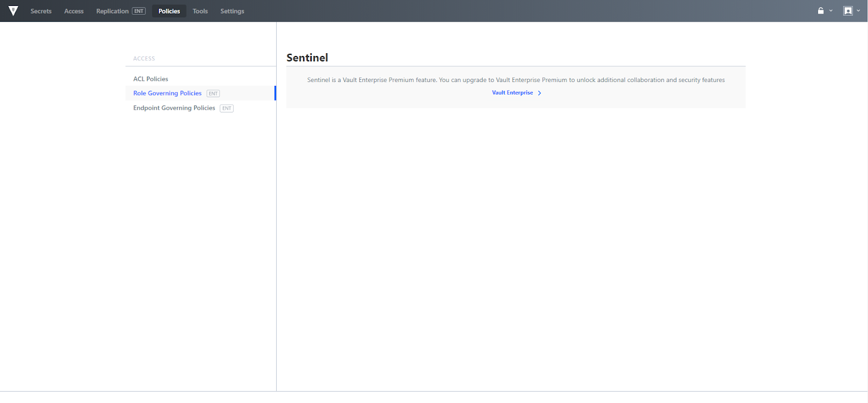Click the ENT badge beside Endpoint Governing Policies

tap(227, 108)
